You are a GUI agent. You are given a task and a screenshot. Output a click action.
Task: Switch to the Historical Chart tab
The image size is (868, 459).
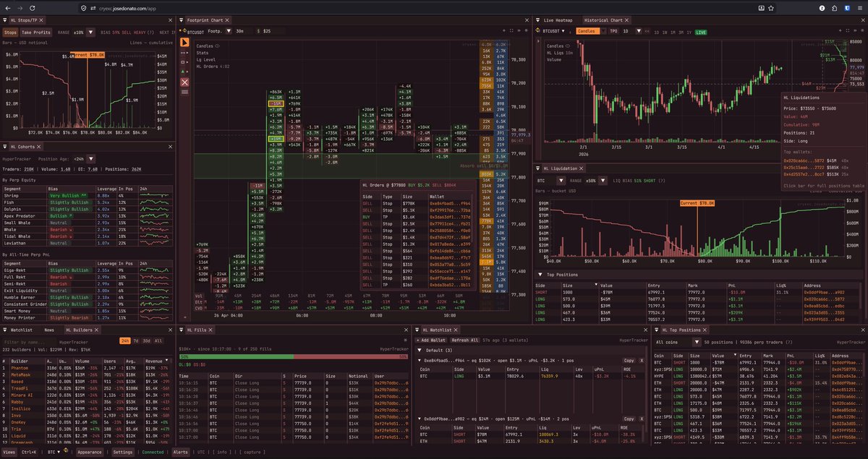pos(607,20)
